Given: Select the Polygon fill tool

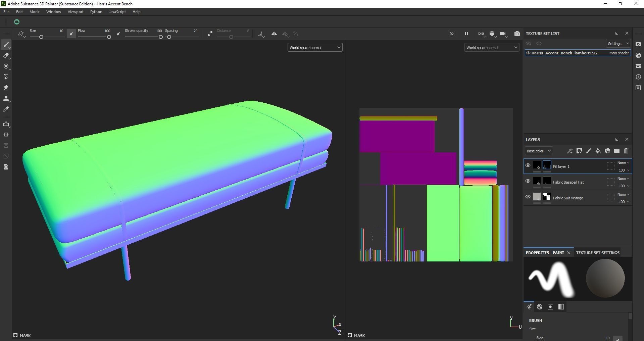Looking at the screenshot, I should coord(6,77).
